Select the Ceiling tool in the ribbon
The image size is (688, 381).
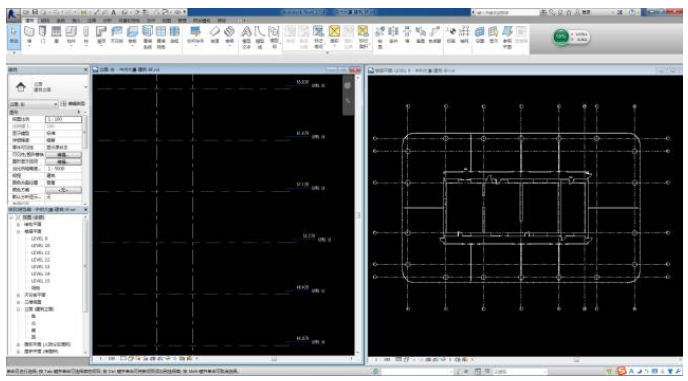click(x=117, y=35)
